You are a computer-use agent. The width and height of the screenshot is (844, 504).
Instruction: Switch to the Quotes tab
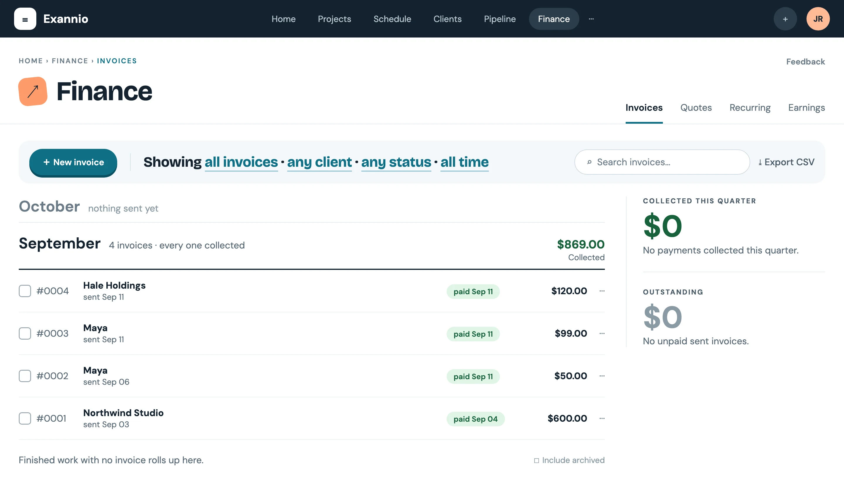696,108
